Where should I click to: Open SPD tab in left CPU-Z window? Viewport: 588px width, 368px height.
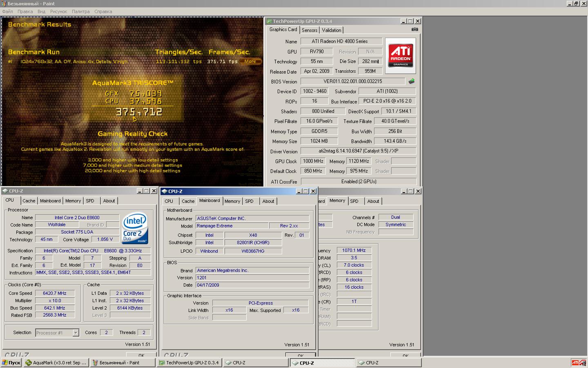90,201
